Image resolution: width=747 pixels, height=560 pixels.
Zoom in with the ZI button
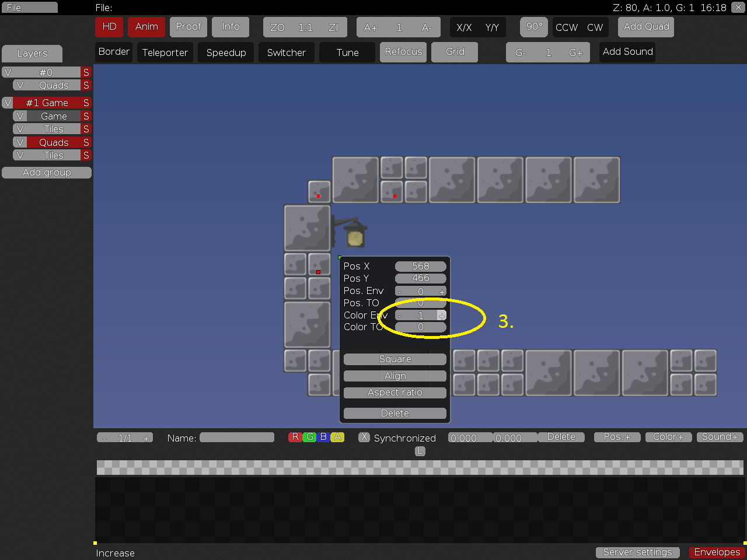(x=333, y=27)
